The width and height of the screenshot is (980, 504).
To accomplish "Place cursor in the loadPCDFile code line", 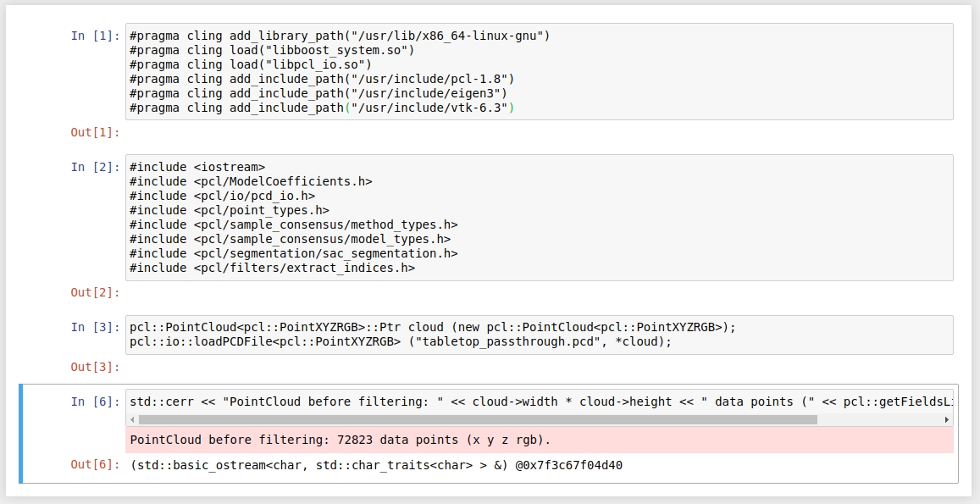I will 400,341.
